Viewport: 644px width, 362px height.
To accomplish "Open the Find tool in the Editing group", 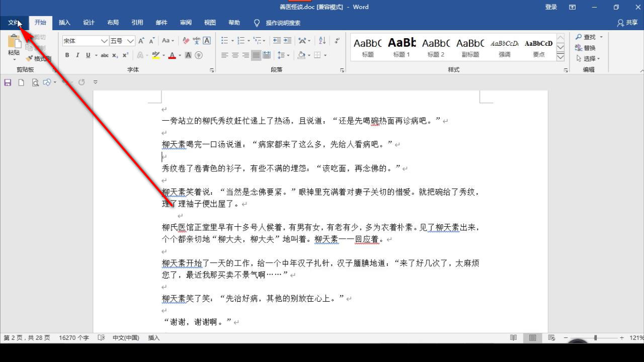I will [x=585, y=37].
